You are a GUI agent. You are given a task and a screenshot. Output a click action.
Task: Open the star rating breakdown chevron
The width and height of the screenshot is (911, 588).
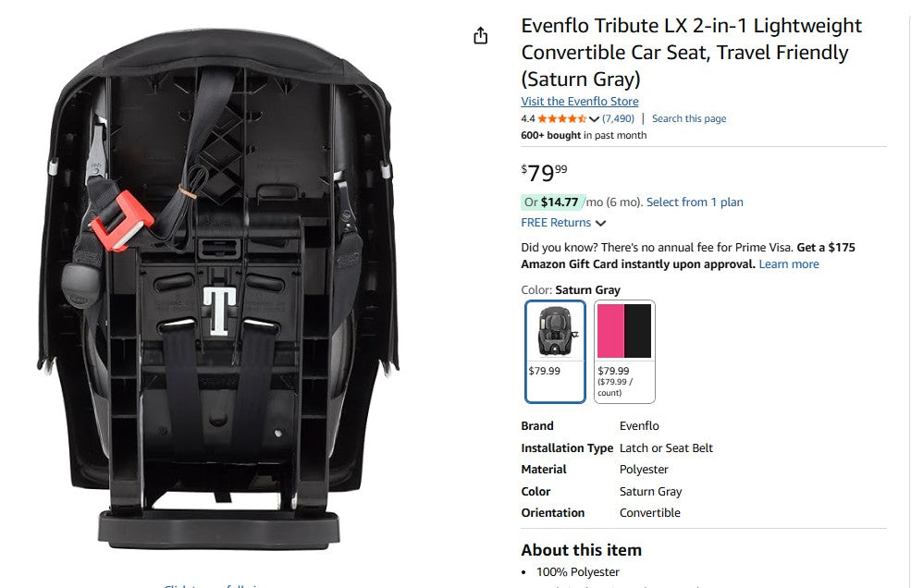tap(597, 118)
